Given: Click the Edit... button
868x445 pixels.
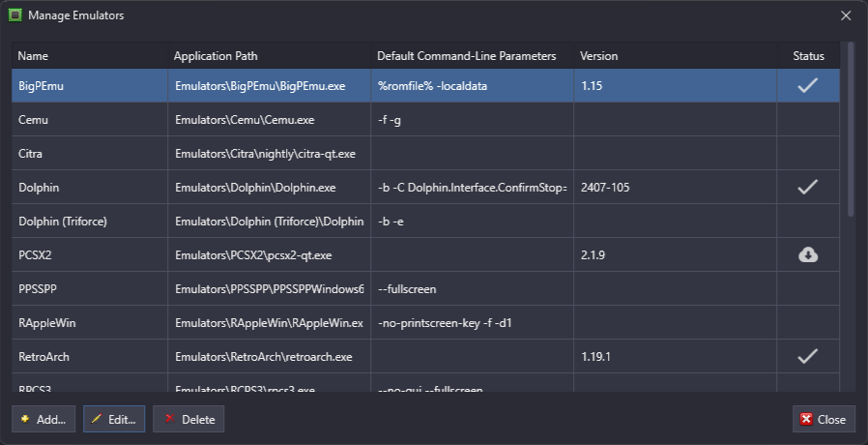Looking at the screenshot, I should (114, 419).
